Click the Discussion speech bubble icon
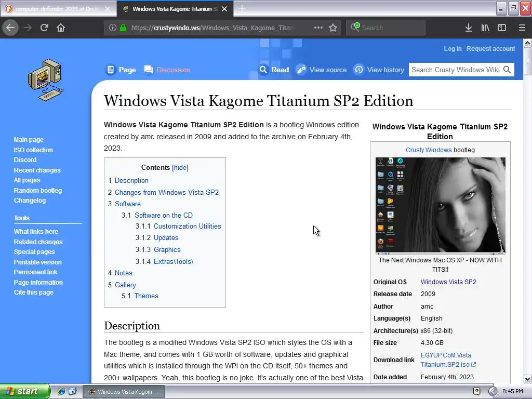This screenshot has width=532, height=399. click(148, 70)
